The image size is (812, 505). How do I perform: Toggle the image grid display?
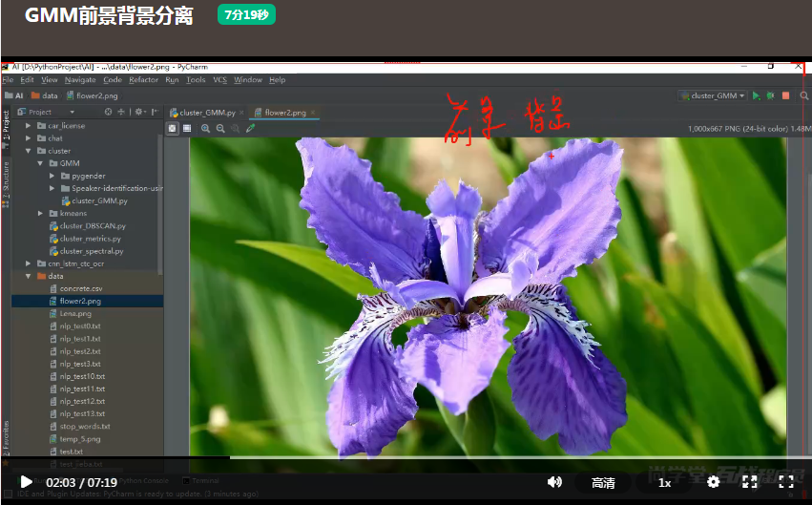(x=187, y=129)
